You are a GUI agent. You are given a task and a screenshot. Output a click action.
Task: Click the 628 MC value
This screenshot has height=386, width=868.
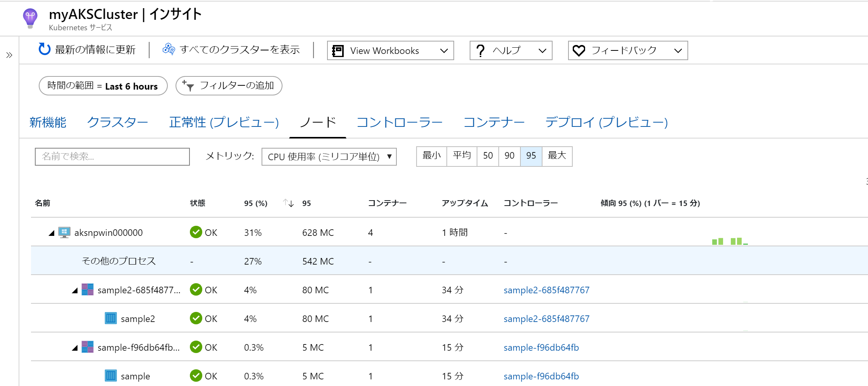318,233
